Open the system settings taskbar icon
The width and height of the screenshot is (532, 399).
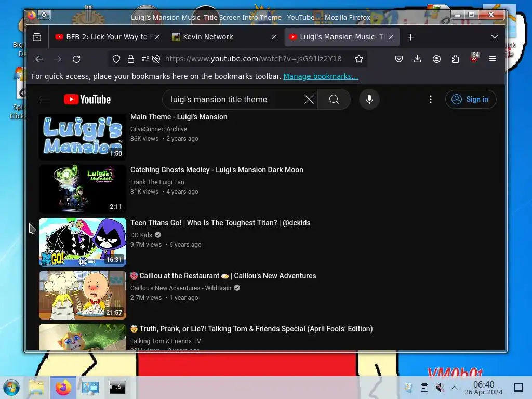[90, 388]
